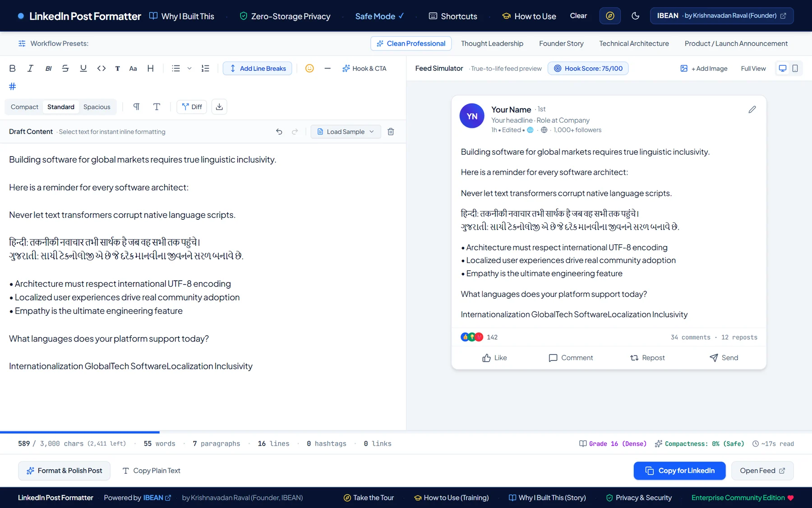Click Diff compare button
812x508 pixels.
tap(192, 107)
